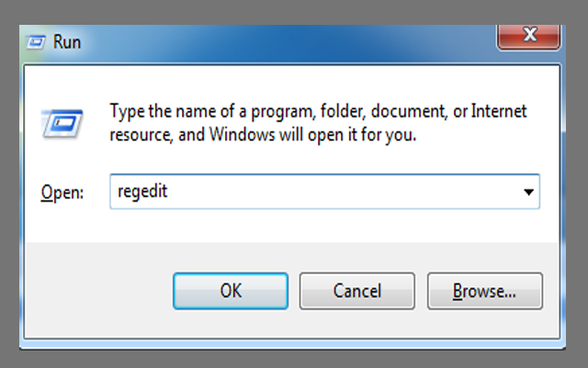The height and width of the screenshot is (368, 588).
Task: Open the Browse... file picker
Action: pos(484,291)
